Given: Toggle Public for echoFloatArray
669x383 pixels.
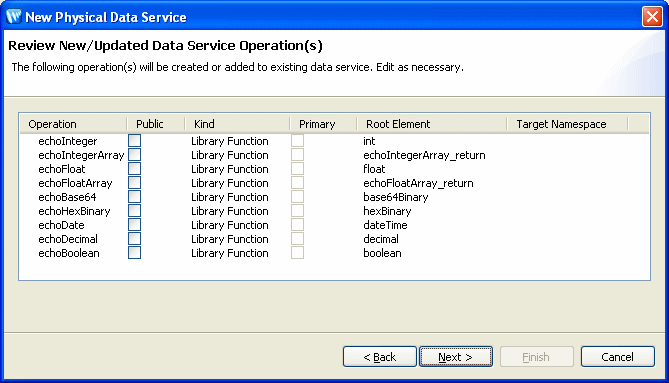Looking at the screenshot, I should (x=134, y=183).
